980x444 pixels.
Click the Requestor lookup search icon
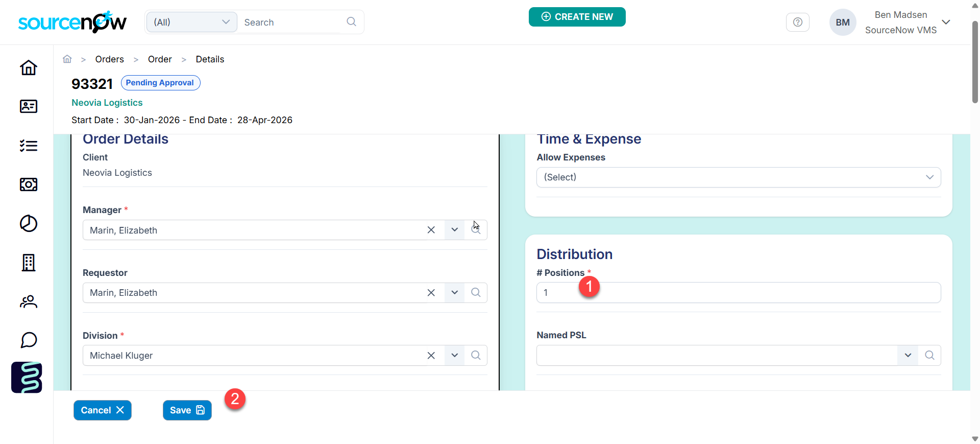[476, 293]
